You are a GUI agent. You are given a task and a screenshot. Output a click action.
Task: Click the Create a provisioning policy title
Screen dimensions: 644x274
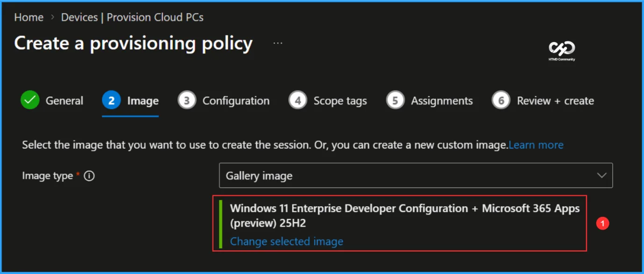133,43
